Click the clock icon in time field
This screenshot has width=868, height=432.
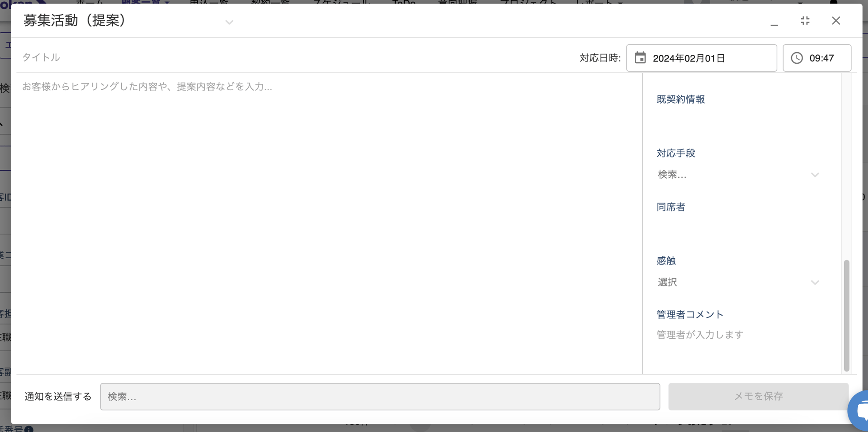[797, 58]
